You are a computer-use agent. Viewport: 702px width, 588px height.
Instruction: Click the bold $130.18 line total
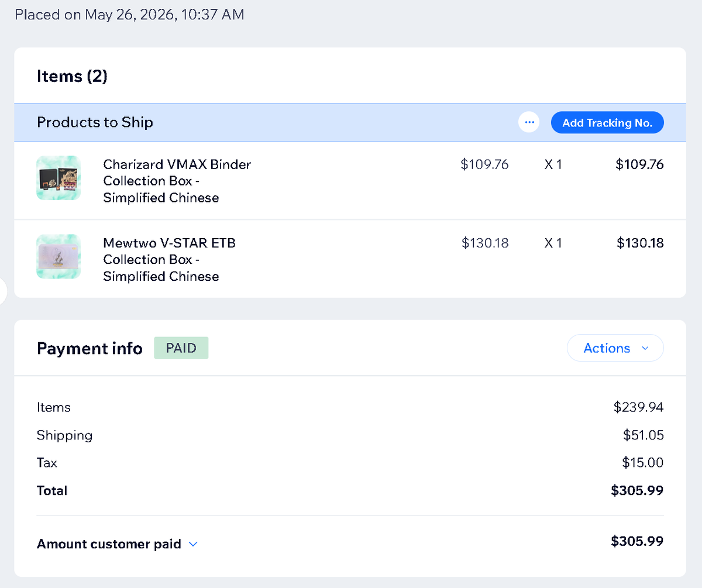[640, 243]
